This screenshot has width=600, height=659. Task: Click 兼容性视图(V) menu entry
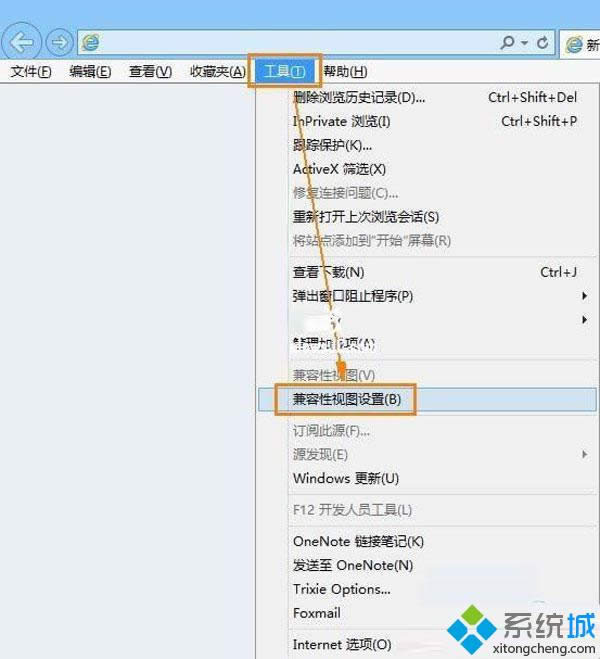pyautogui.click(x=427, y=375)
